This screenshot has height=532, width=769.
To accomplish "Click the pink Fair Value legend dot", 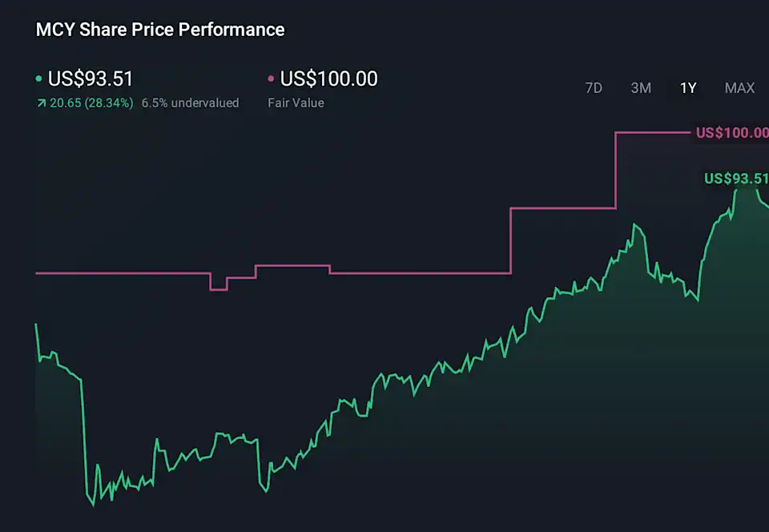I will [271, 79].
